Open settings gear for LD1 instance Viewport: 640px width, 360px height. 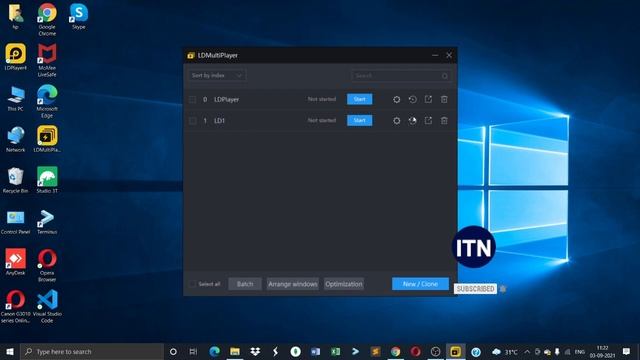396,120
